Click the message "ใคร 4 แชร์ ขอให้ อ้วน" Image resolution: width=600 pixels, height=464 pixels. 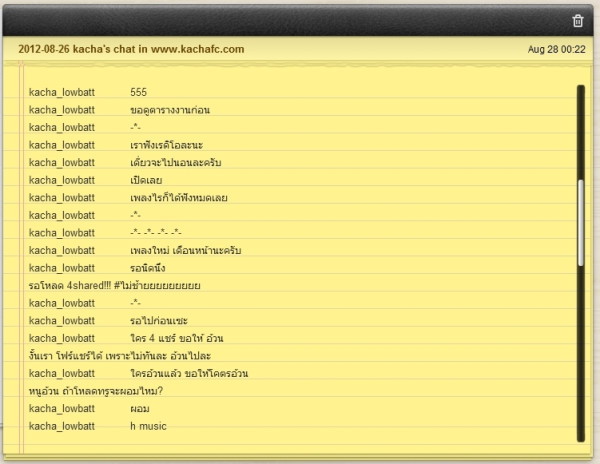click(x=176, y=339)
